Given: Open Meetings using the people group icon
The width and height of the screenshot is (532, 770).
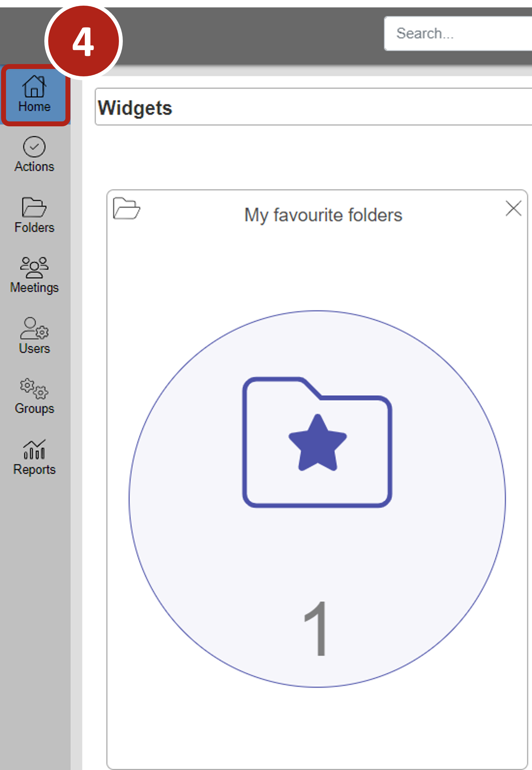Looking at the screenshot, I should coord(34,267).
